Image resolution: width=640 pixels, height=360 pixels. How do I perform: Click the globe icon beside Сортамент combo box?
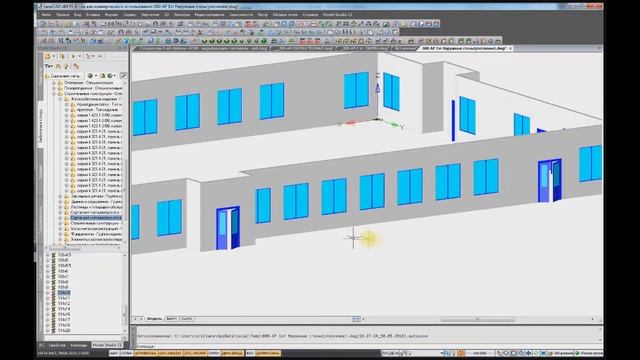click(90, 76)
